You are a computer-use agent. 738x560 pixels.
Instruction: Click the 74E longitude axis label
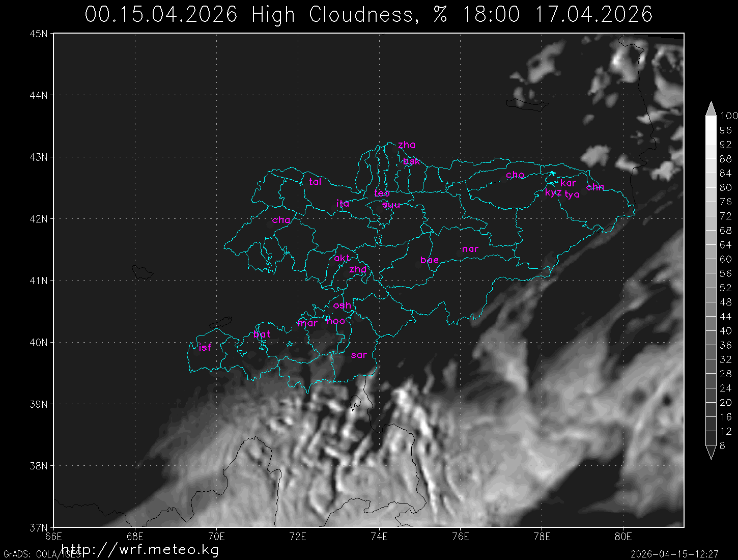tap(379, 537)
